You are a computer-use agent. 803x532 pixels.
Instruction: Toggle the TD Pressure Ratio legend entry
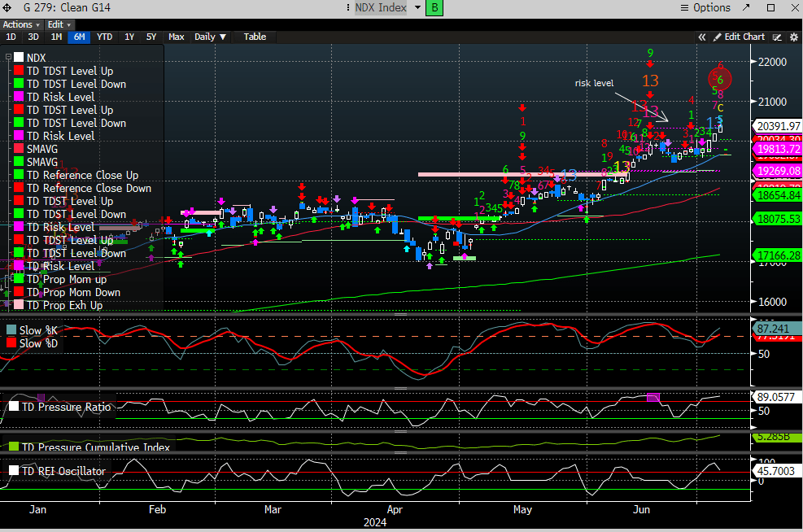[67, 406]
